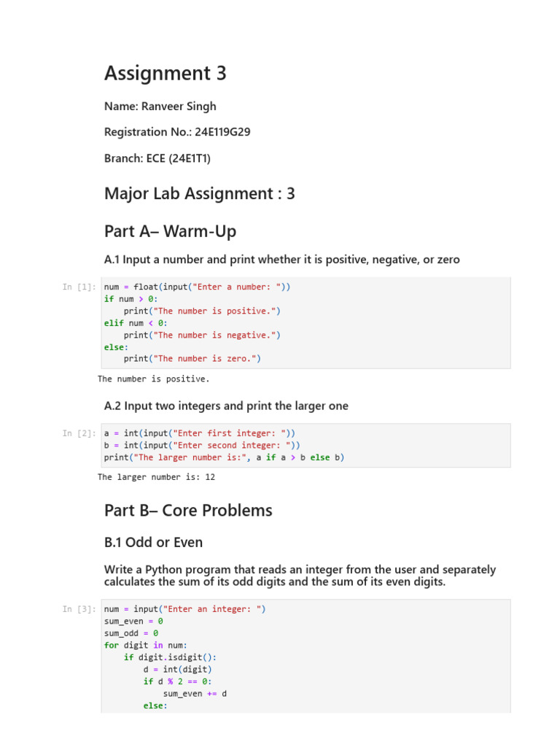The image size is (560, 747).
Task: Click the A.1 positive, negative, or zero heading
Action: (x=282, y=260)
